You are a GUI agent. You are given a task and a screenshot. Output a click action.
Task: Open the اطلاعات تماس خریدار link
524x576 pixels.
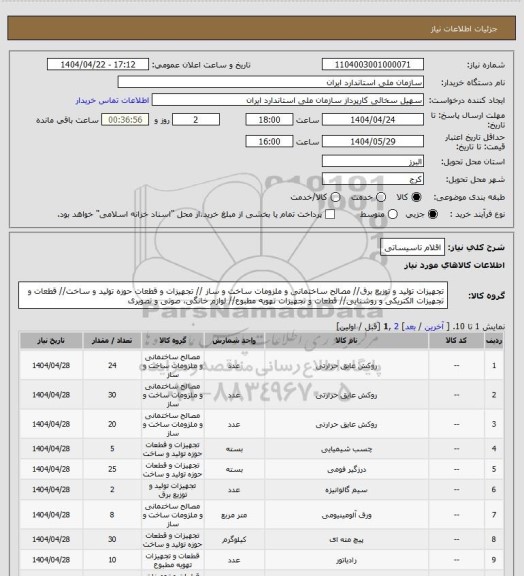(x=112, y=100)
